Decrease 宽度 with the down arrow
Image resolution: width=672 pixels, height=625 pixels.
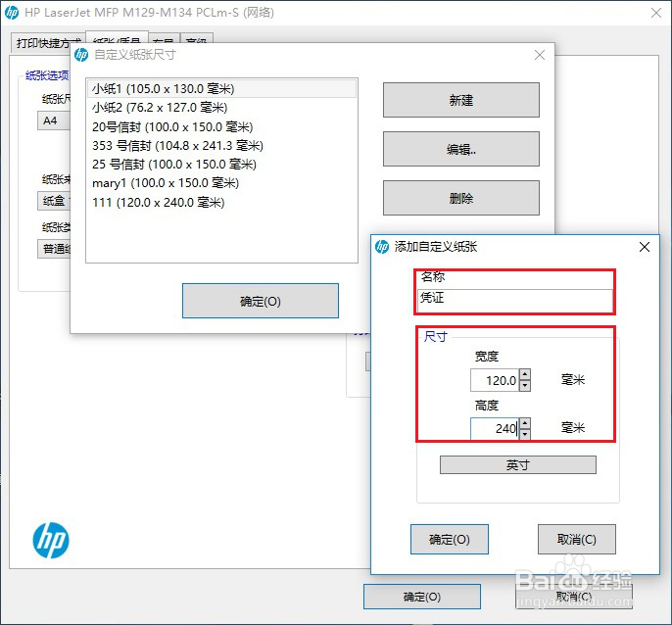(525, 386)
